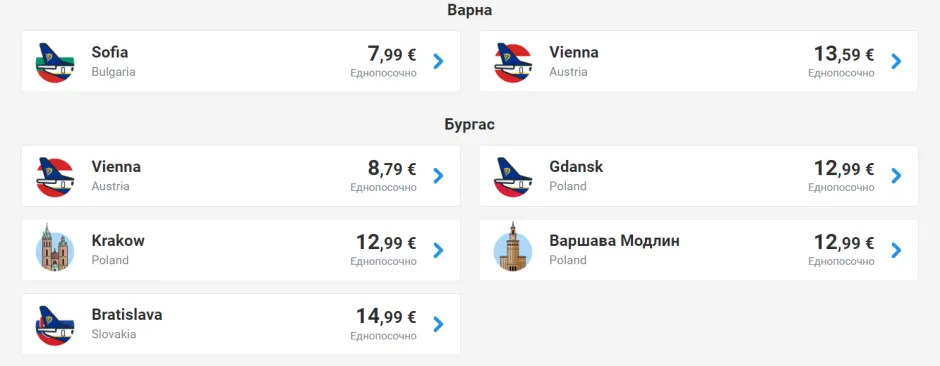Click the Bratislava plane tail icon

point(55,325)
